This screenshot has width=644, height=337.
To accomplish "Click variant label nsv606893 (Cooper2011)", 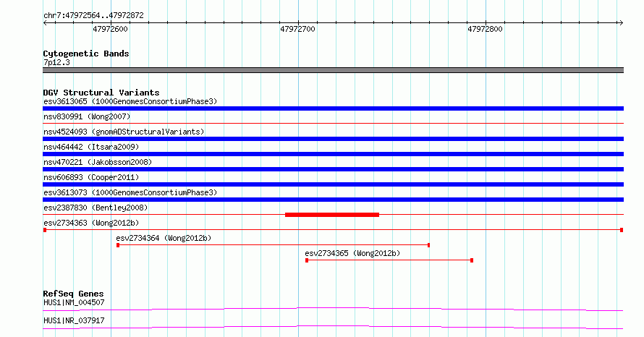I will pyautogui.click(x=91, y=177).
